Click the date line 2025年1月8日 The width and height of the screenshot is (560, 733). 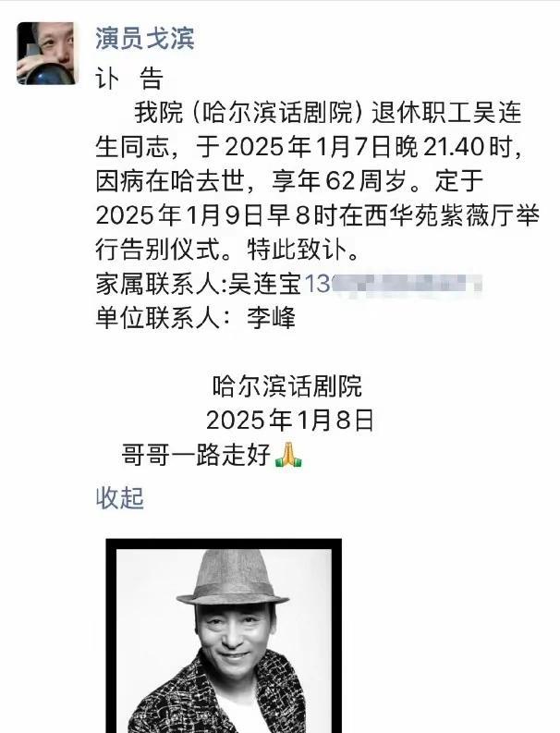point(290,420)
